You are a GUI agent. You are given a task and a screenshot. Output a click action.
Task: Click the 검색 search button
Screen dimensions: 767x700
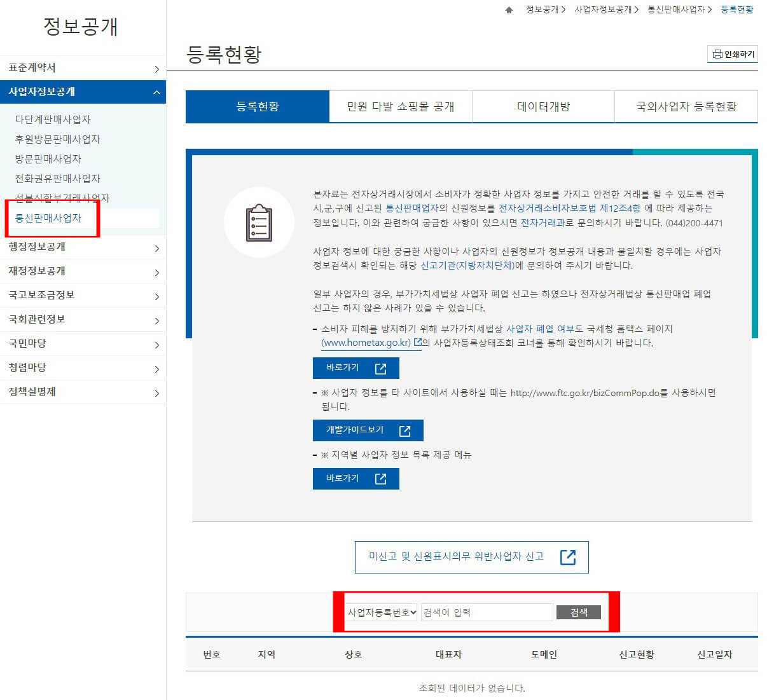pos(577,612)
